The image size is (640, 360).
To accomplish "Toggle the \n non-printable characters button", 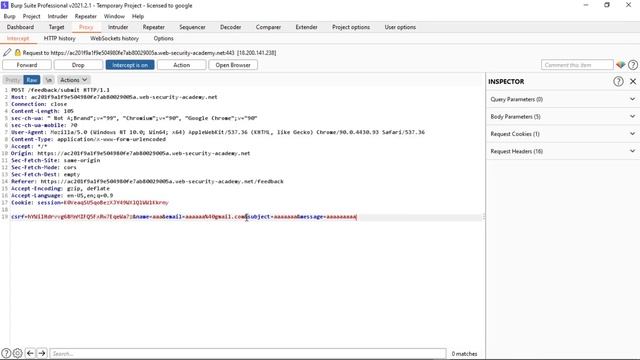I will [49, 80].
